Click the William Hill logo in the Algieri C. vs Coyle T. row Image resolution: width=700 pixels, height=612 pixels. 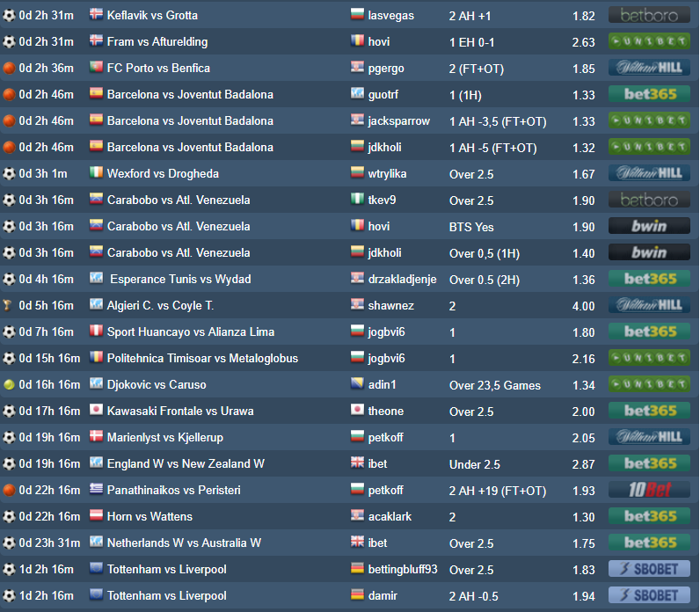click(649, 305)
